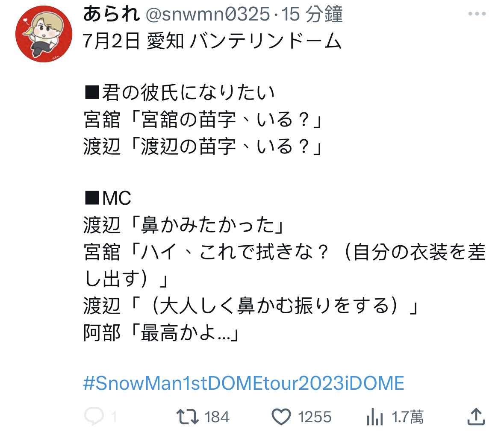Click the 渡辺「鼻かみたかった」 line
This screenshot has height=438, width=504.
[184, 225]
